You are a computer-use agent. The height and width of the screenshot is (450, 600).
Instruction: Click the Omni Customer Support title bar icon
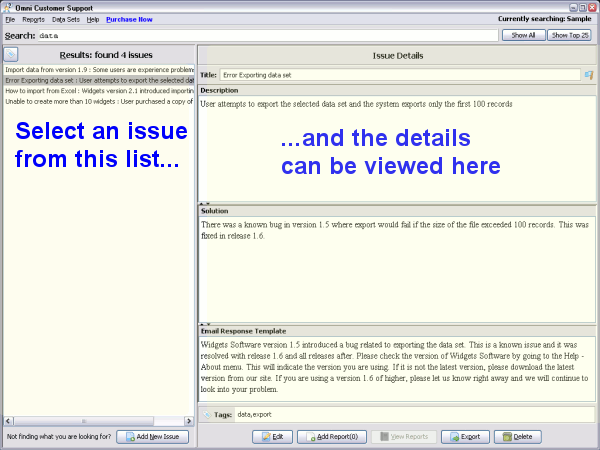click(7, 7)
